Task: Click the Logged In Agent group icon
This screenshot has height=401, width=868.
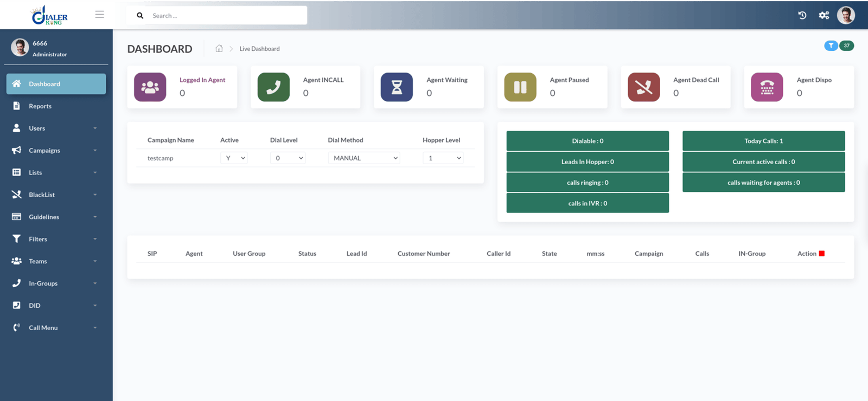Action: [x=150, y=87]
